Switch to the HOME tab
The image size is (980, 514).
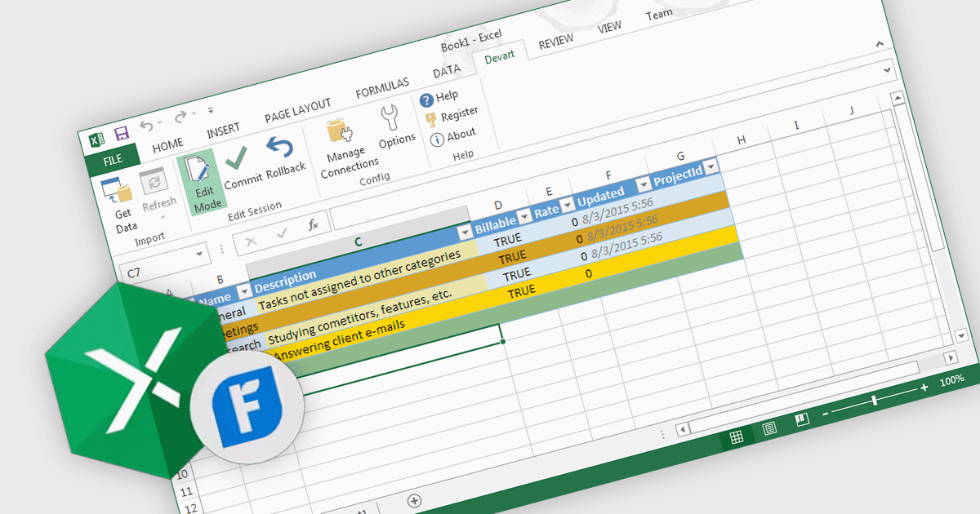167,145
